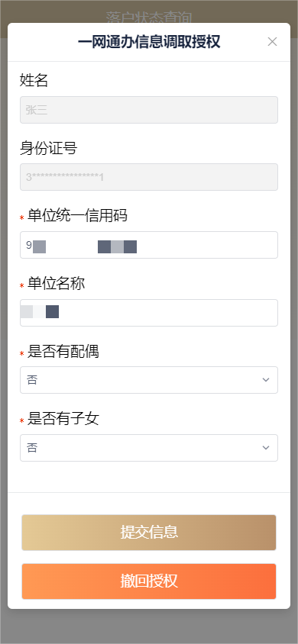Click the orange 撤回授权 button
Viewport: 298px width, 644px height.
[149, 581]
